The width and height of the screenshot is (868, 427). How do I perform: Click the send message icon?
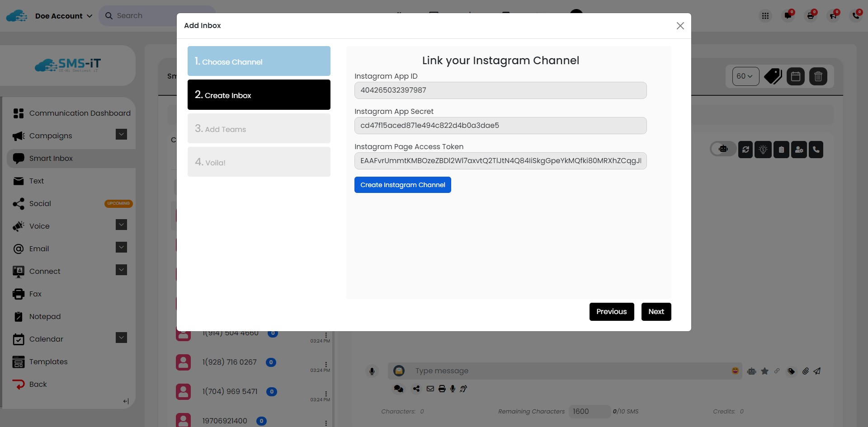coord(817,371)
